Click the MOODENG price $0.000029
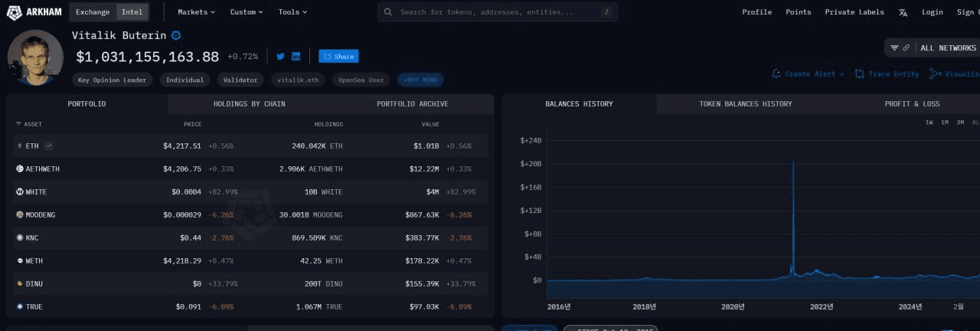The image size is (980, 331). 182,215
